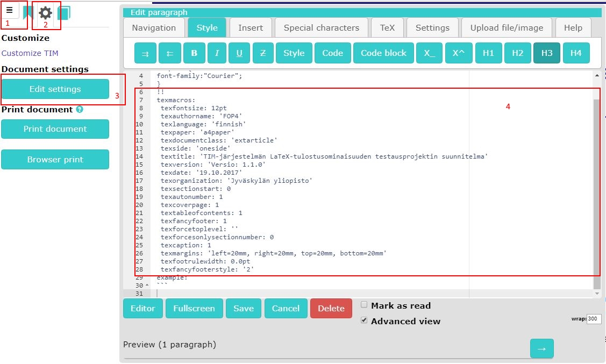Click the texmargins line in editor
This screenshot has width=606, height=364.
point(273,253)
